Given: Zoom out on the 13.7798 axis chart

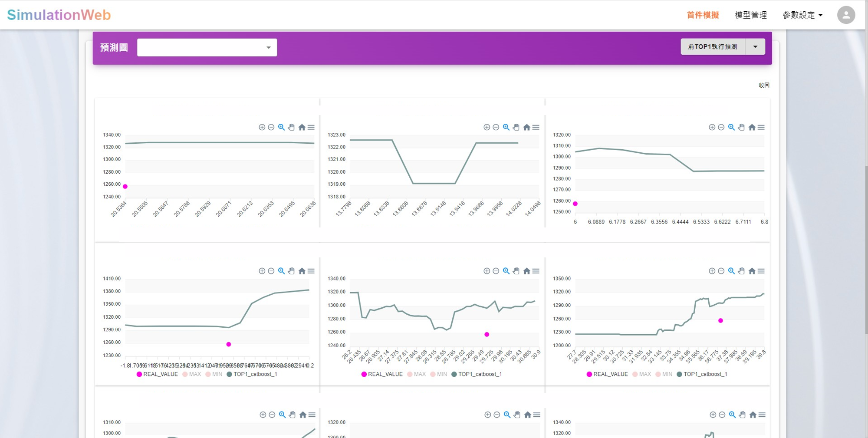Looking at the screenshot, I should point(496,127).
